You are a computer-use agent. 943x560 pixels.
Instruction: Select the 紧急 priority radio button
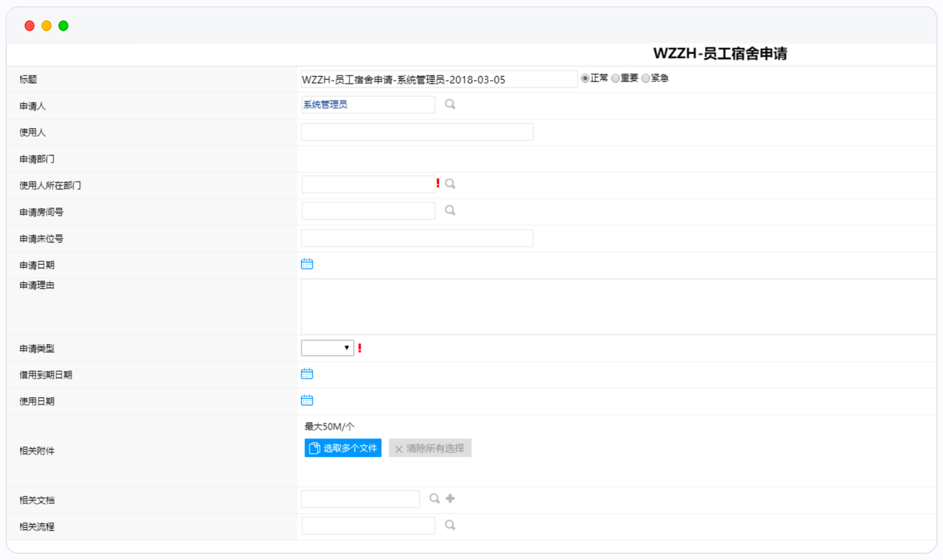pos(646,78)
